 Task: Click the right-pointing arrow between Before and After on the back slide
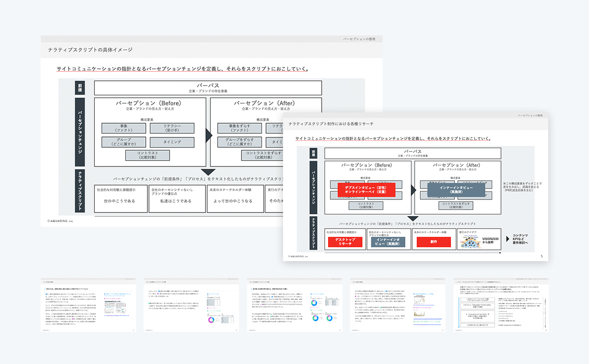coord(208,135)
